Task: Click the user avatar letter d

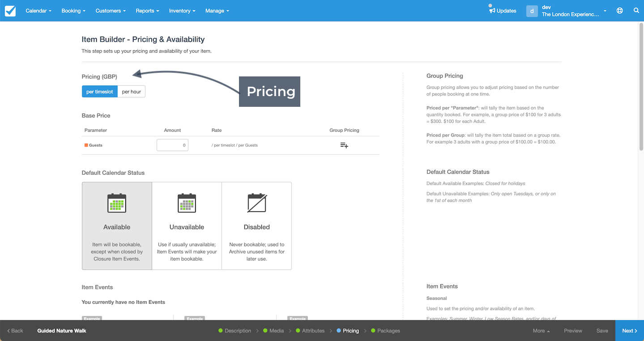Action: 532,11
